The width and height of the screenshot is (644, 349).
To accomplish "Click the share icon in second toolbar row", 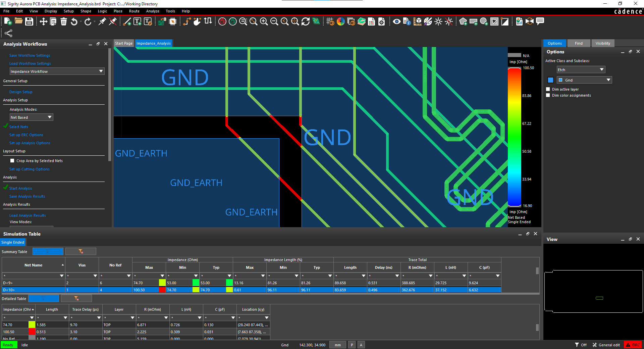I will click(x=8, y=33).
